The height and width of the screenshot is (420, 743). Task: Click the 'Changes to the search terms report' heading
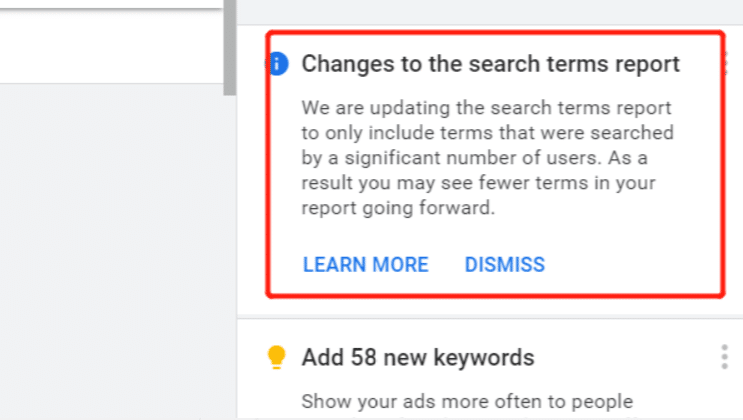(x=490, y=64)
